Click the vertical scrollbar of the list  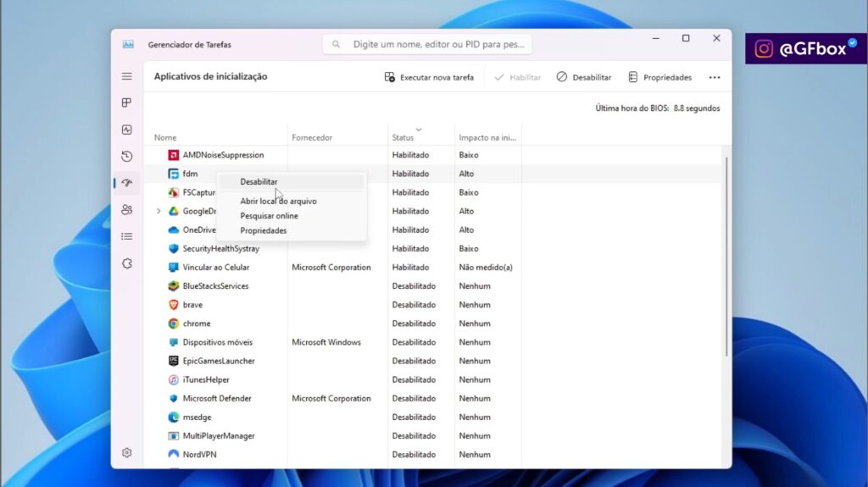pyautogui.click(x=726, y=257)
